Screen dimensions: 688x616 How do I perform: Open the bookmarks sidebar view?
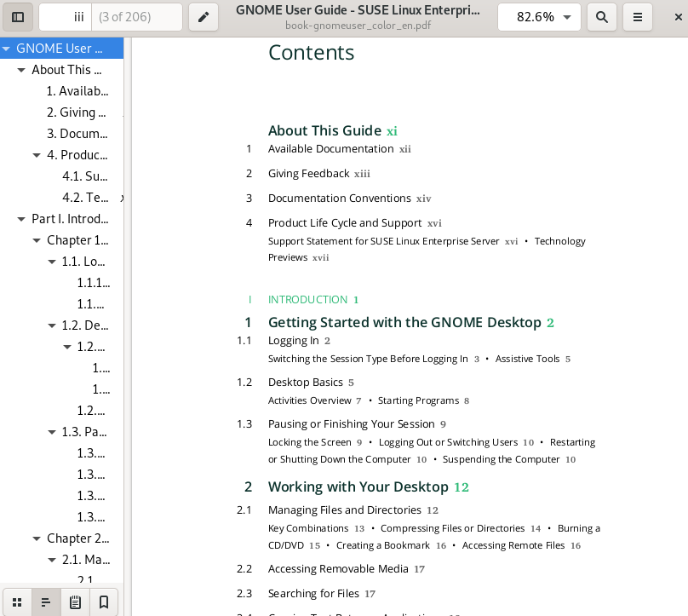pos(104,602)
